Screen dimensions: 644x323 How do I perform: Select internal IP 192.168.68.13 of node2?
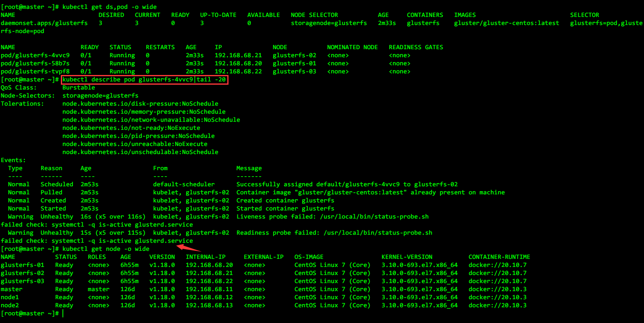coord(209,305)
